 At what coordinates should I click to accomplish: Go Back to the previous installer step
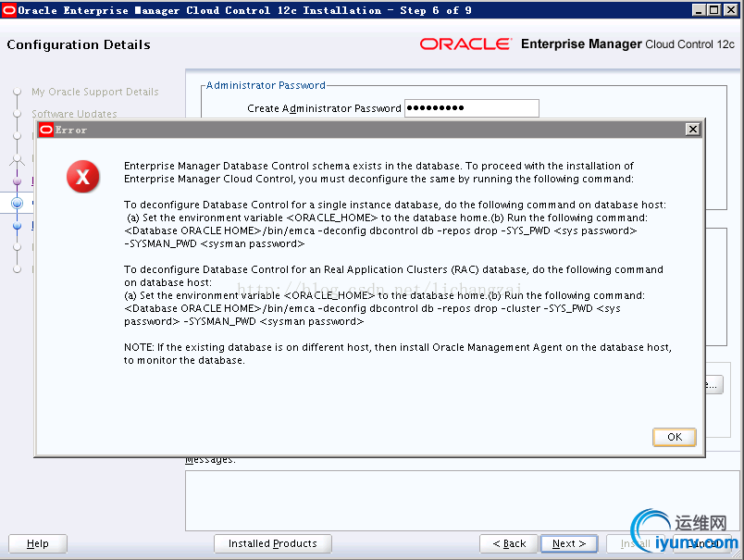coord(509,543)
